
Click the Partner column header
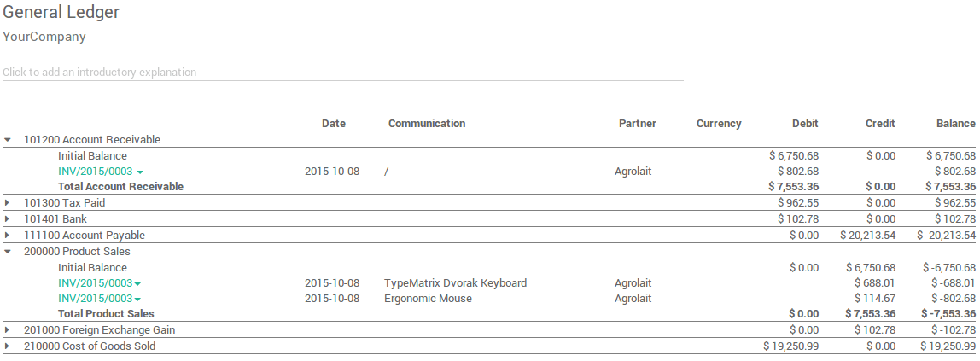click(637, 124)
